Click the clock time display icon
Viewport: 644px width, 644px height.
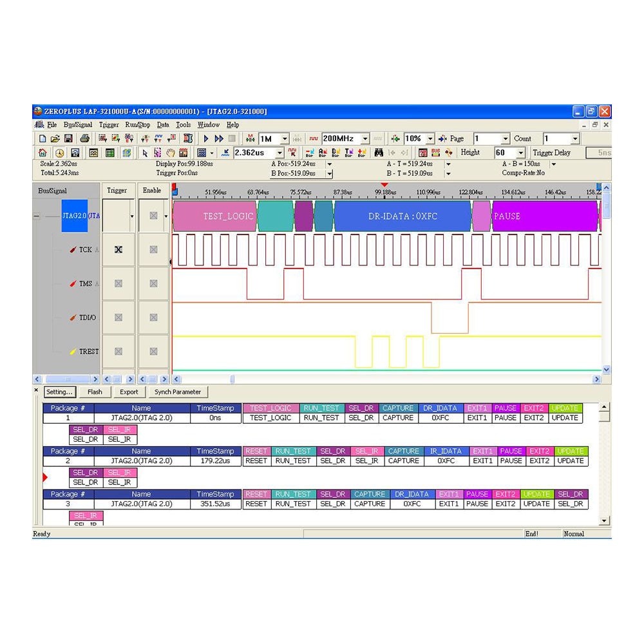59,153
